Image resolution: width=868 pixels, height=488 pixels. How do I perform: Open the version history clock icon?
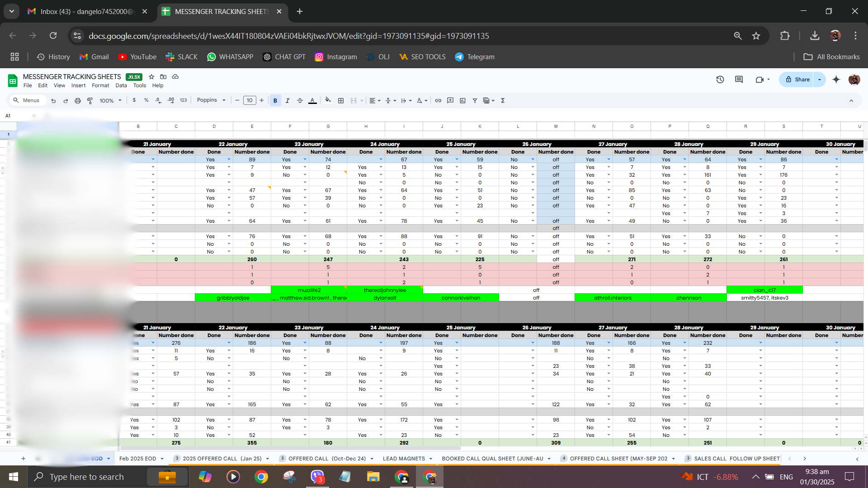pyautogui.click(x=720, y=80)
